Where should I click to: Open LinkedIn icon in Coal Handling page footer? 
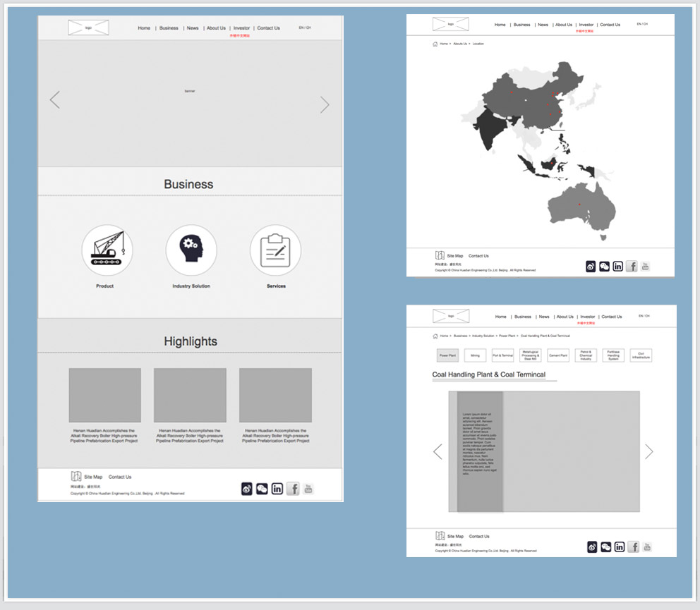click(x=620, y=547)
